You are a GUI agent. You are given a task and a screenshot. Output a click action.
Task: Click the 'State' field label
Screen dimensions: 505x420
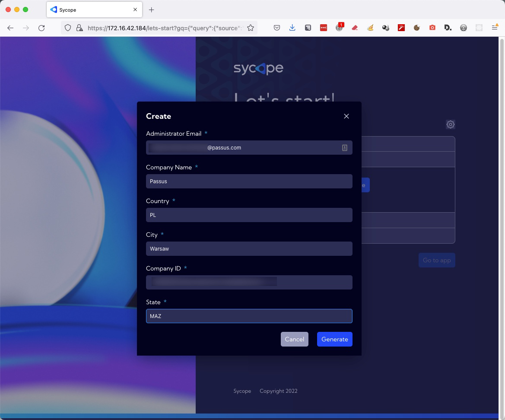tap(153, 302)
